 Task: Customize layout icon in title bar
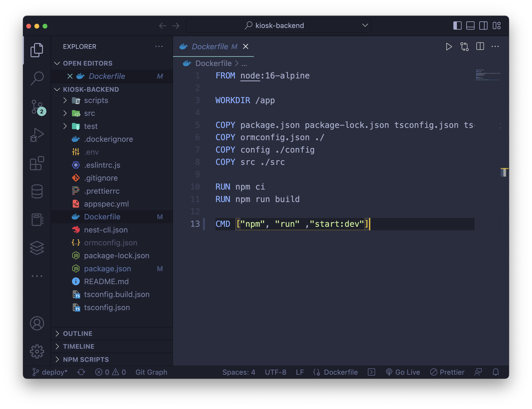(496, 26)
